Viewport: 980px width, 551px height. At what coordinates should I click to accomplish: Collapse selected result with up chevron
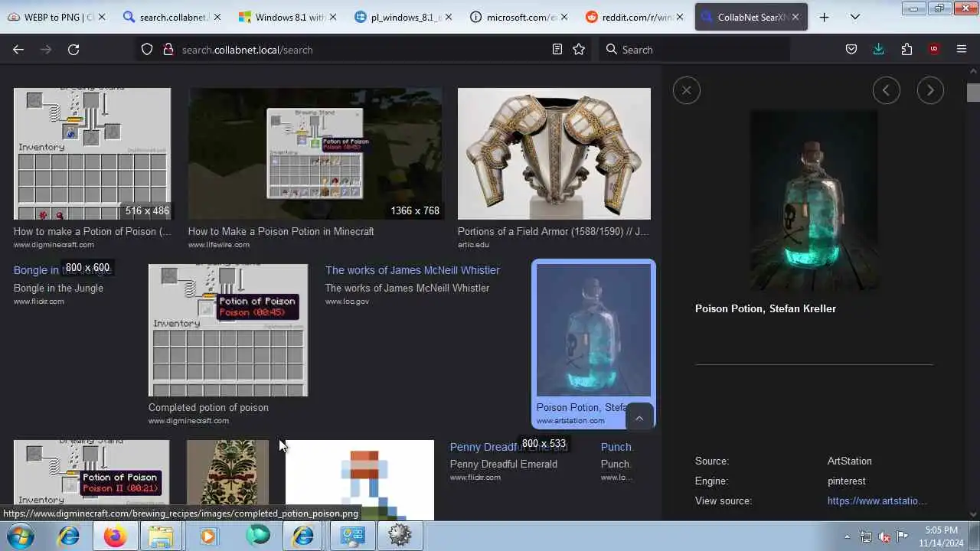click(x=639, y=418)
